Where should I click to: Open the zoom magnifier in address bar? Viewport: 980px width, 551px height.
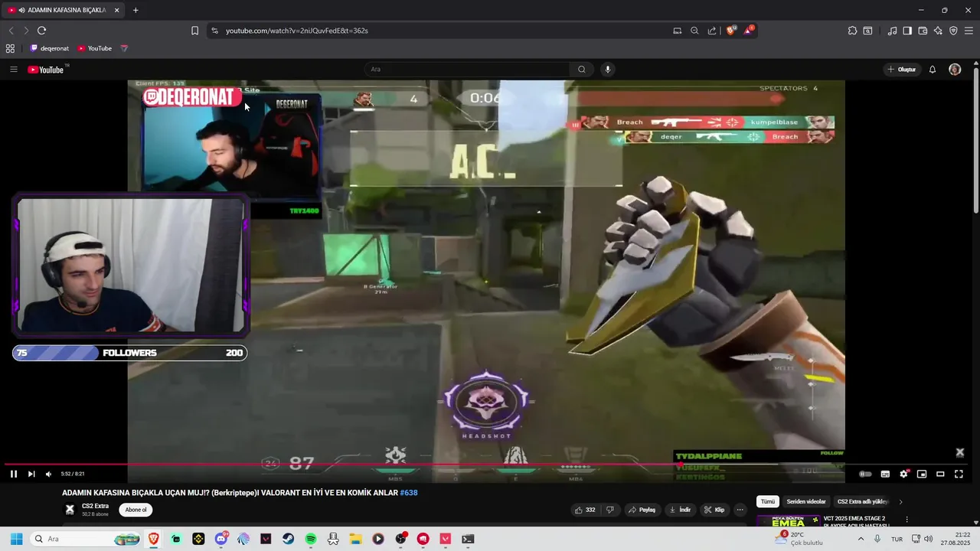pos(694,31)
